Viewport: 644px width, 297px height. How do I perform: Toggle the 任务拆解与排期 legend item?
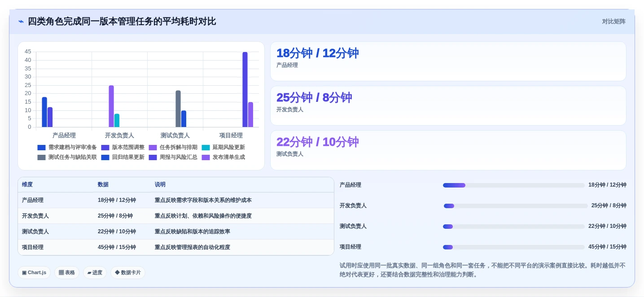click(x=173, y=147)
